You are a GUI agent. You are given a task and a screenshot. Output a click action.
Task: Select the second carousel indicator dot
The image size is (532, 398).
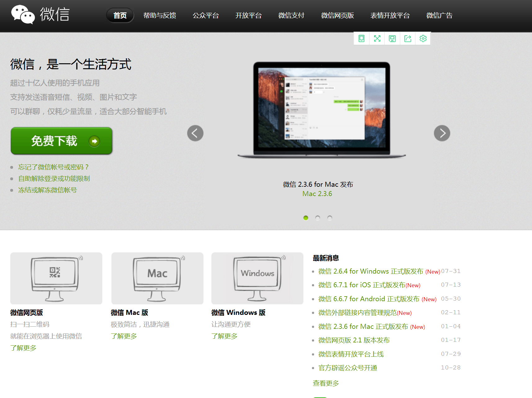pos(318,218)
